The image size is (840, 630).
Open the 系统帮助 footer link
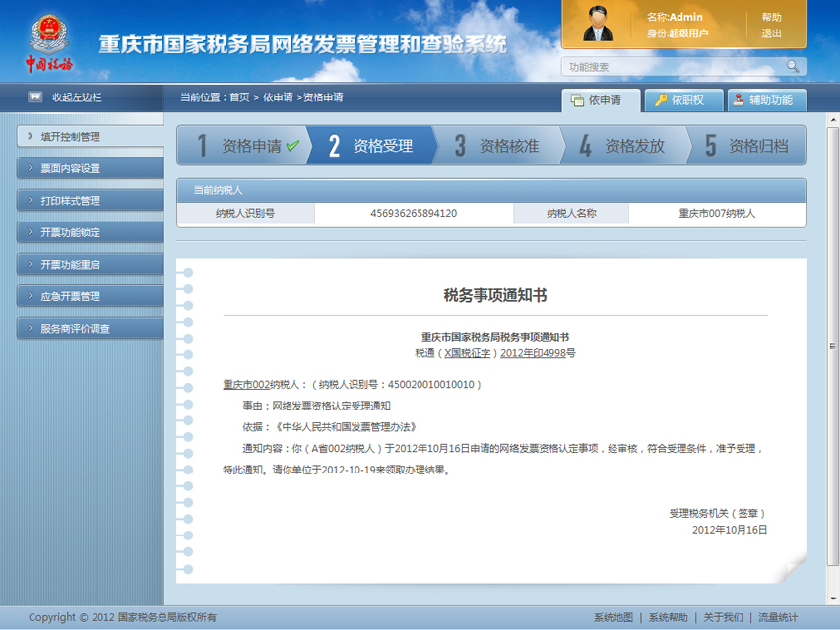tap(668, 617)
